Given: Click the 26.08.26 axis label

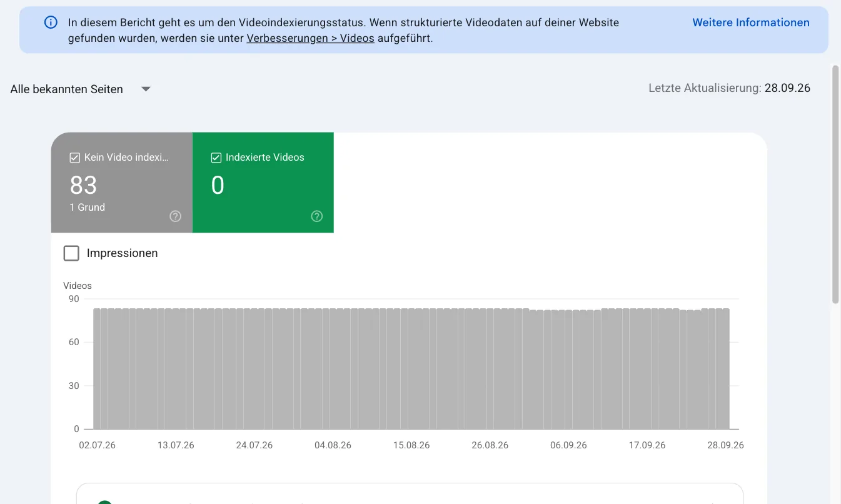Looking at the screenshot, I should (x=490, y=445).
